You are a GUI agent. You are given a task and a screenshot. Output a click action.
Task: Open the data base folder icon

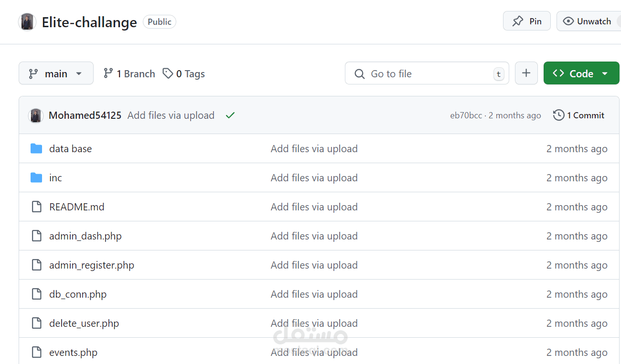[x=36, y=149]
